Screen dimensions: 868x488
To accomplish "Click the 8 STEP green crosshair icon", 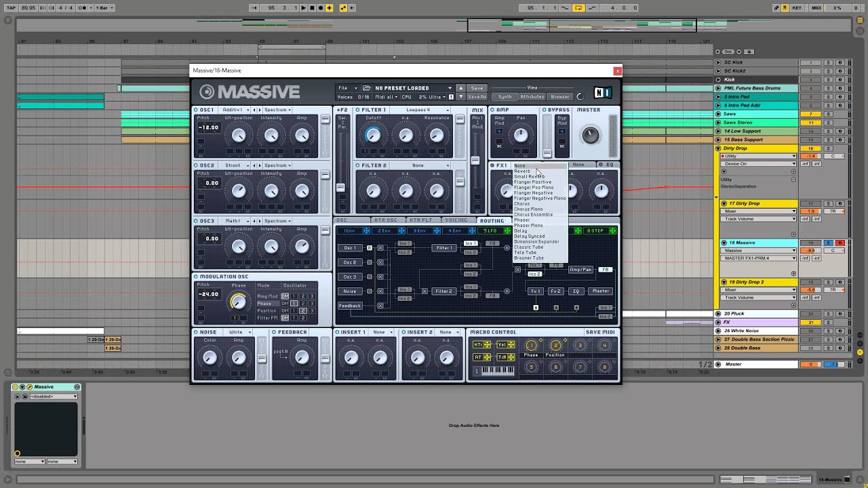I will click(x=612, y=231).
